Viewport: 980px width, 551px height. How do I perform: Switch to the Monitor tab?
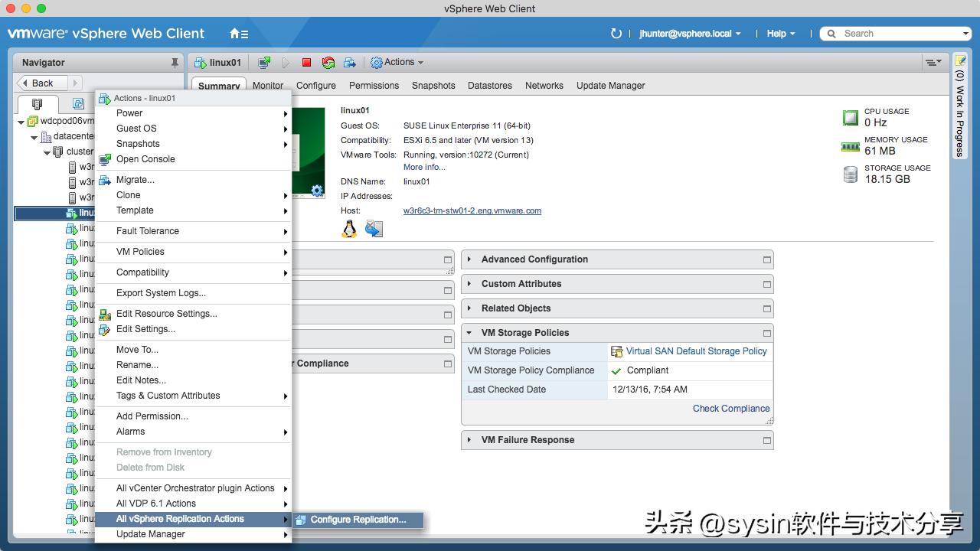pyautogui.click(x=268, y=86)
